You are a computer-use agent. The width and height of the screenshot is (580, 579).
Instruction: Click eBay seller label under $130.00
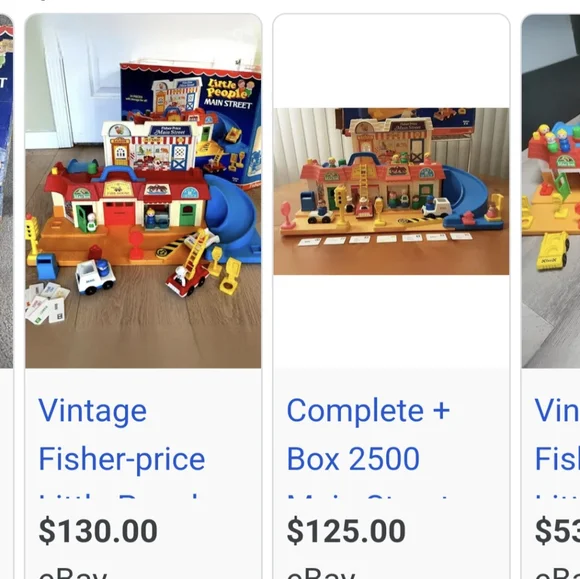73,573
